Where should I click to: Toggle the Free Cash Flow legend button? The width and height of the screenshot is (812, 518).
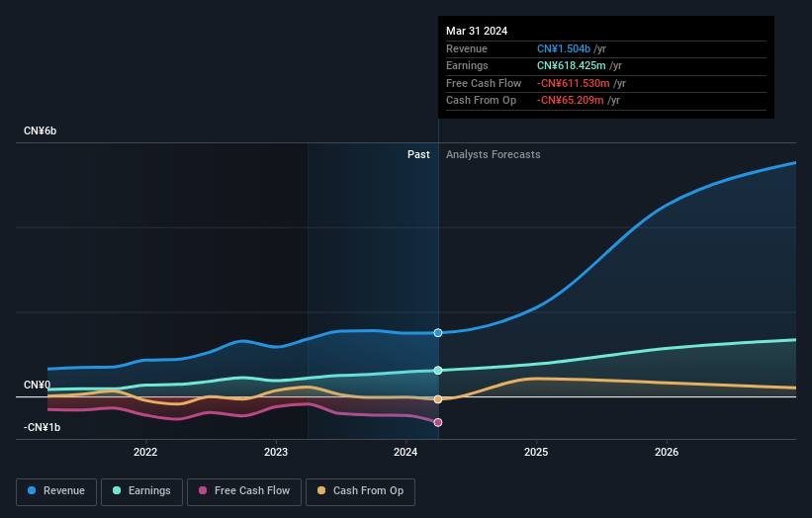click(244, 491)
